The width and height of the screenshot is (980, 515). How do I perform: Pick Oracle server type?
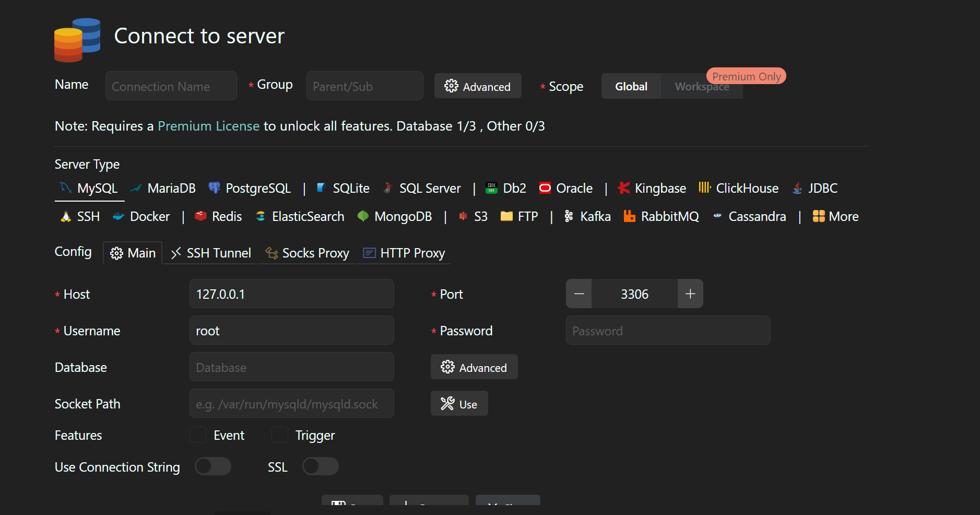[x=566, y=189]
